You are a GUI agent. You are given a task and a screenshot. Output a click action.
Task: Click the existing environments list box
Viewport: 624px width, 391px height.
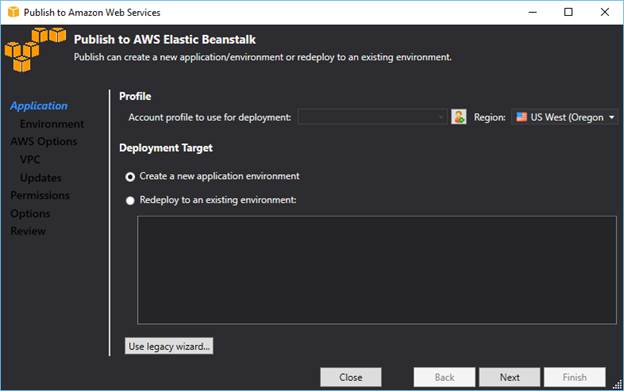377,270
